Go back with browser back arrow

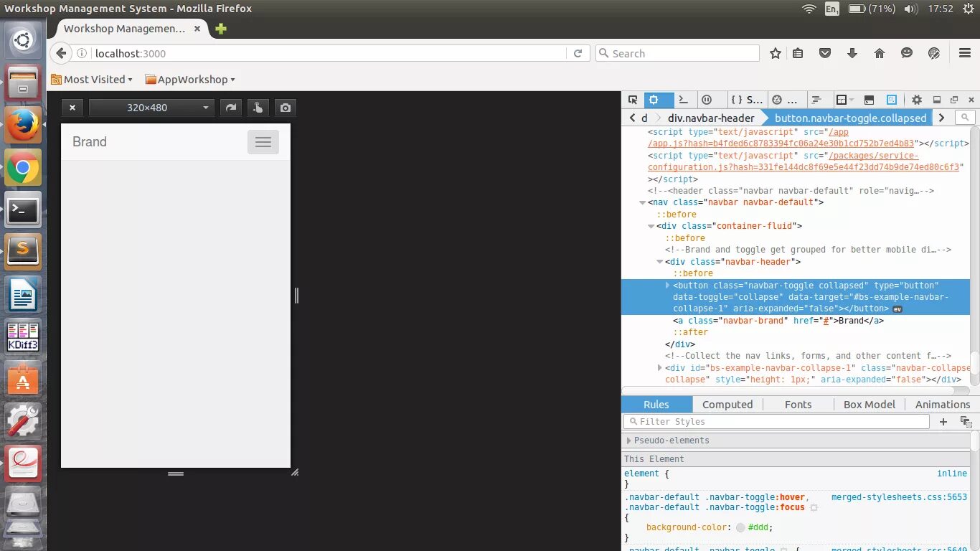(61, 53)
